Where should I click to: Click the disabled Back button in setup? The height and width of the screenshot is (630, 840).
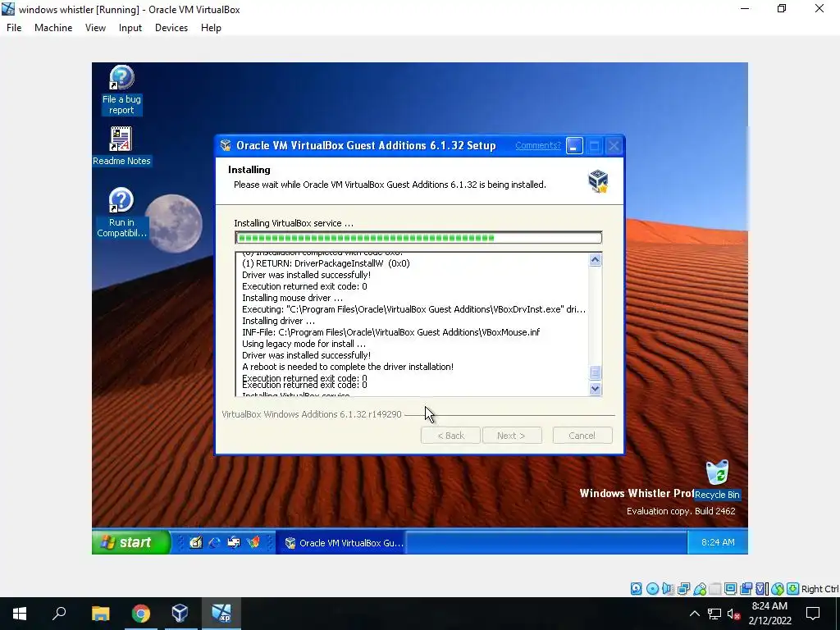pos(450,436)
